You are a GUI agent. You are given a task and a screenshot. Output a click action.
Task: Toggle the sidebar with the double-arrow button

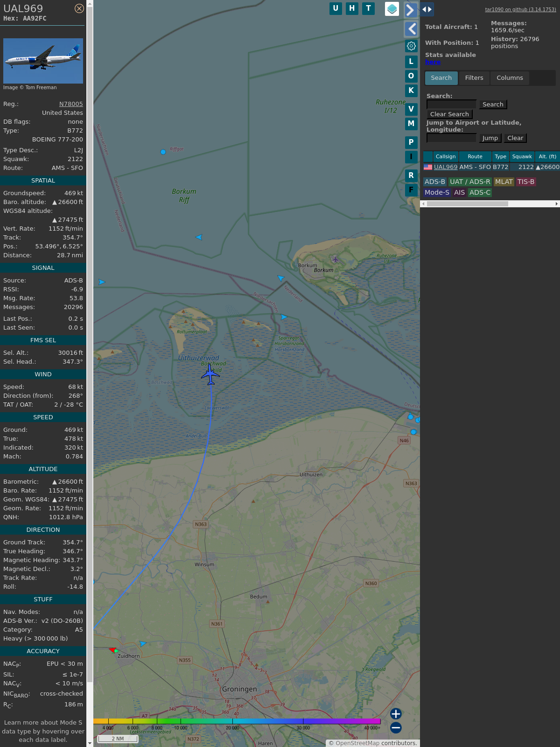point(427,9)
